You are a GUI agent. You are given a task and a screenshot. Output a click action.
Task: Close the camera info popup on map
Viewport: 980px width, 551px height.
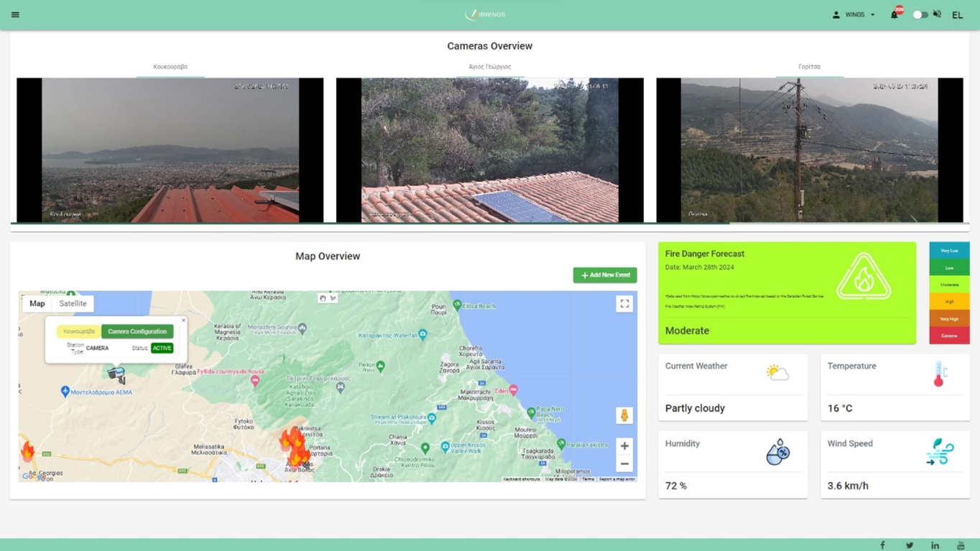183,320
